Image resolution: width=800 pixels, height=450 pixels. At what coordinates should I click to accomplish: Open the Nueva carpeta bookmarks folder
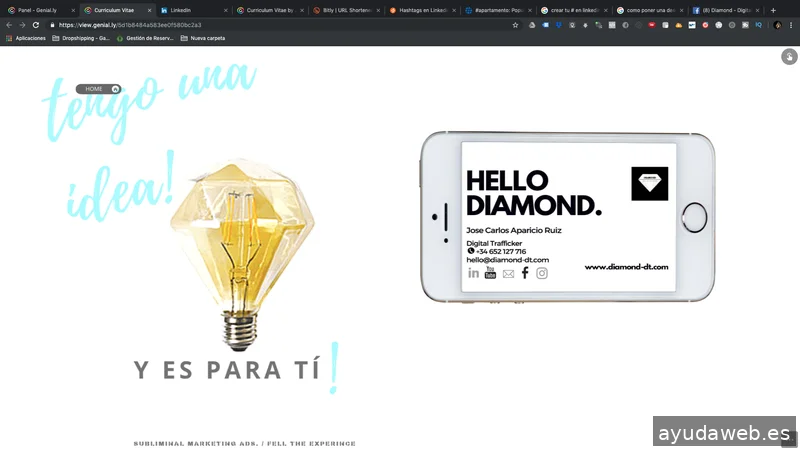(x=203, y=38)
